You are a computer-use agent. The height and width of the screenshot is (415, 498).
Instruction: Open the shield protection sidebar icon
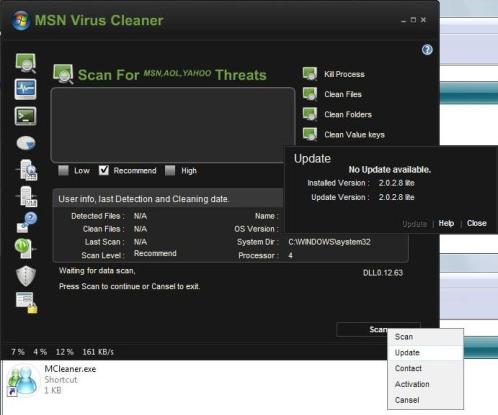click(x=26, y=276)
